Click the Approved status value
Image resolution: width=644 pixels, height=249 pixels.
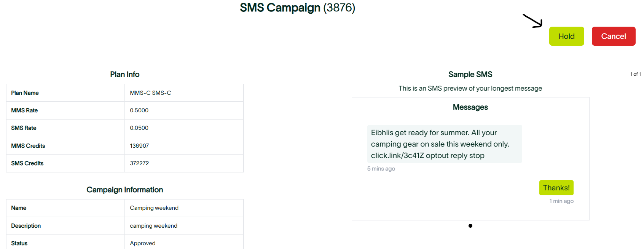(x=143, y=243)
